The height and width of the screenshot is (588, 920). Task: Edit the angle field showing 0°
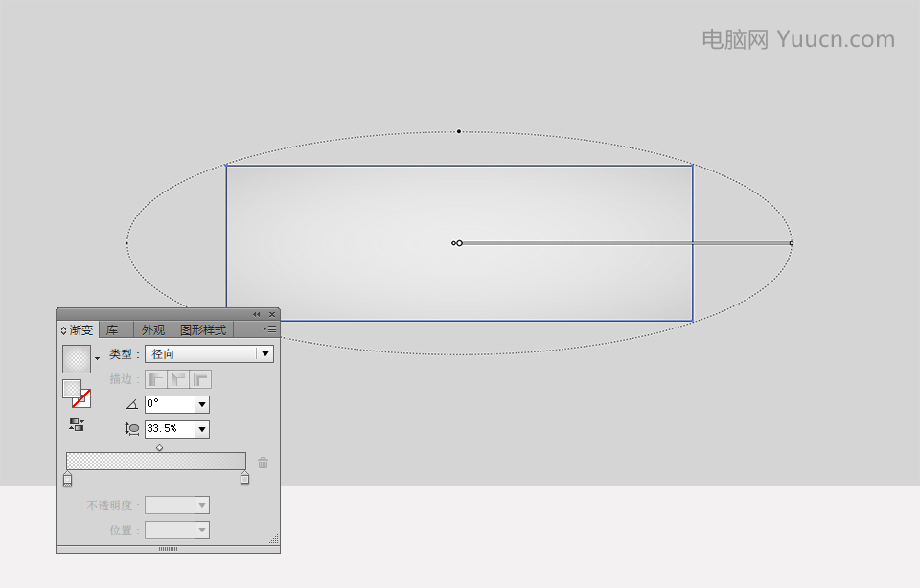point(170,404)
